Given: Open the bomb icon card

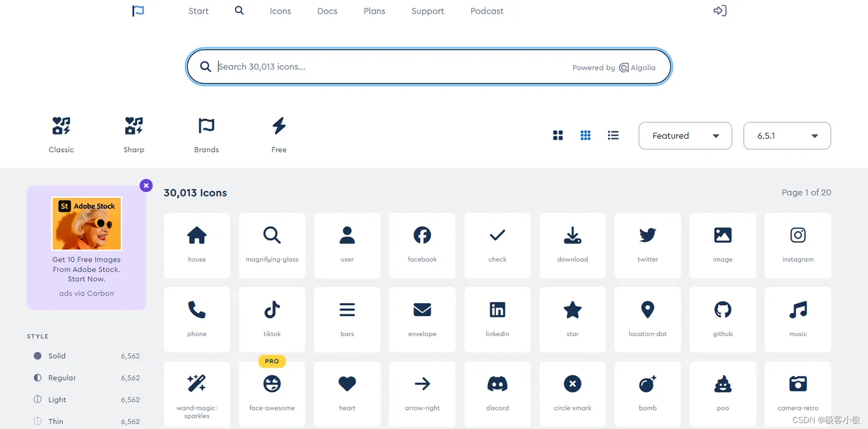Looking at the screenshot, I should click(x=647, y=394).
